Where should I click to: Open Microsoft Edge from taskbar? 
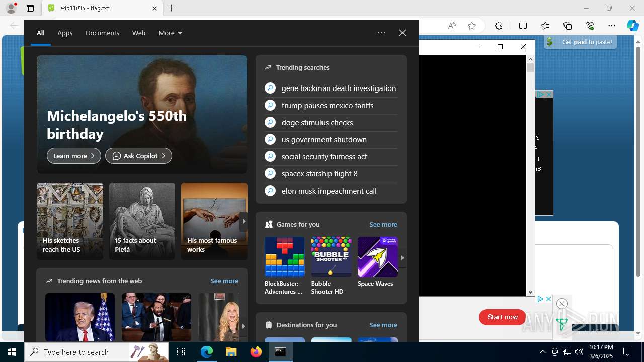207,352
